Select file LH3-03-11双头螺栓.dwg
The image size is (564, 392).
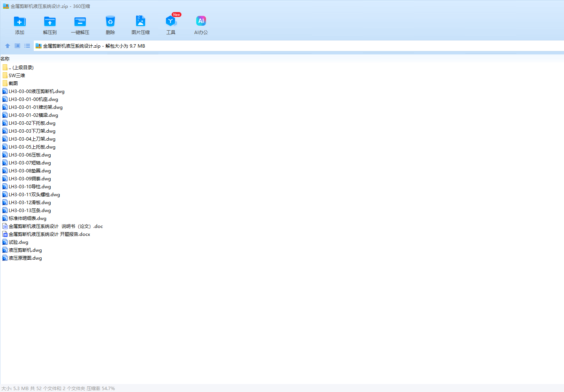34,195
